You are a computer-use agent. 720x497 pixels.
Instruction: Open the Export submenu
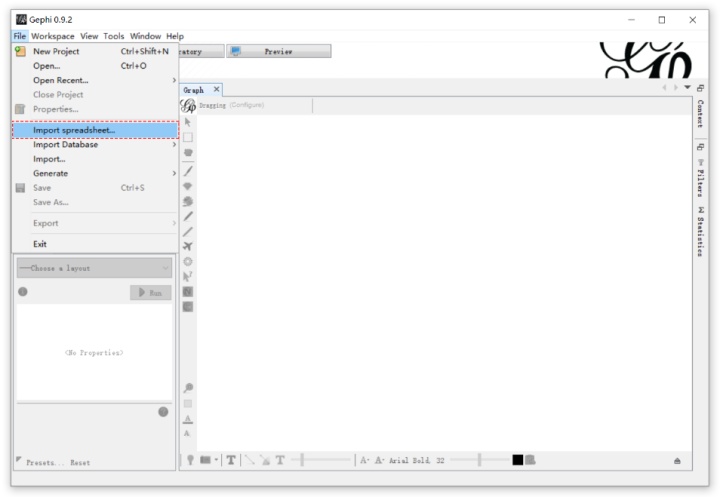(95, 223)
